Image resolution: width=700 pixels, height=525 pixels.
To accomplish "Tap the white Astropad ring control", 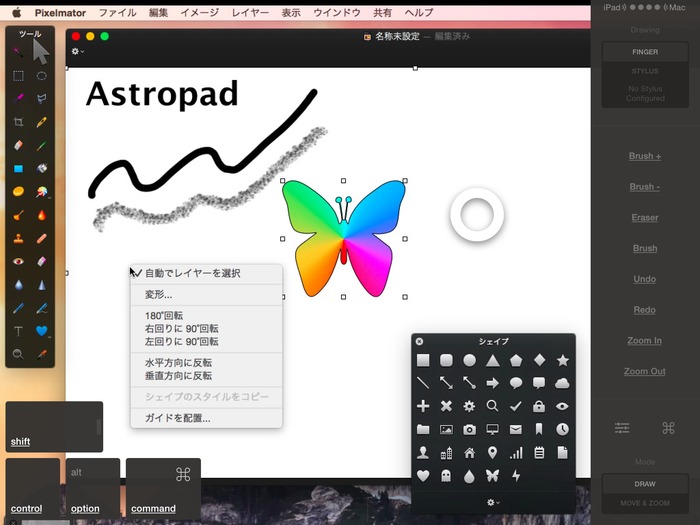I will 477,214.
